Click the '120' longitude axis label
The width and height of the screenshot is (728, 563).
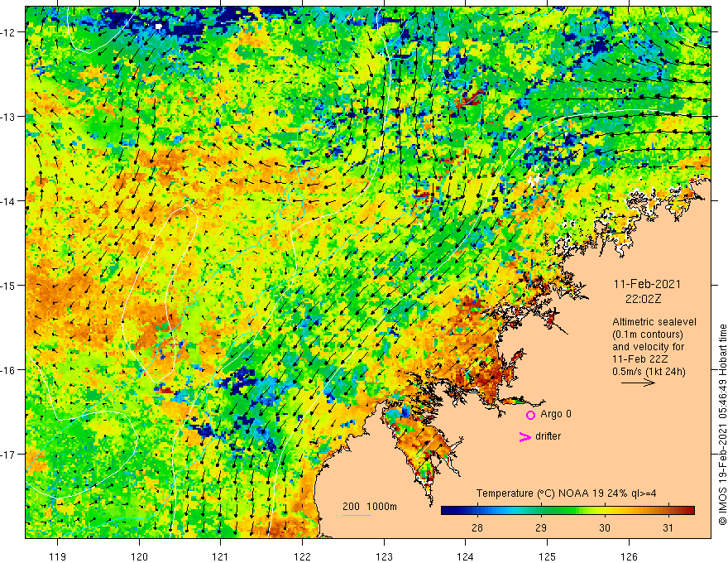(x=139, y=556)
